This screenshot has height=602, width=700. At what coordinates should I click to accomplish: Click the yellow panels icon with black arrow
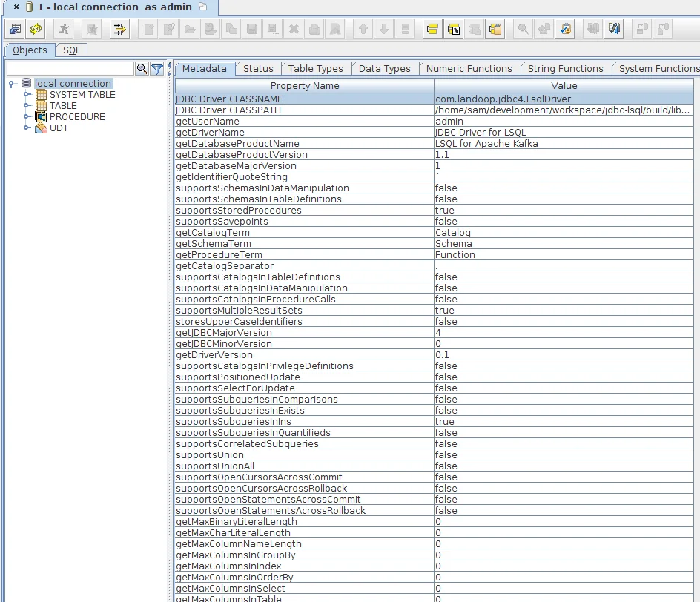click(454, 30)
